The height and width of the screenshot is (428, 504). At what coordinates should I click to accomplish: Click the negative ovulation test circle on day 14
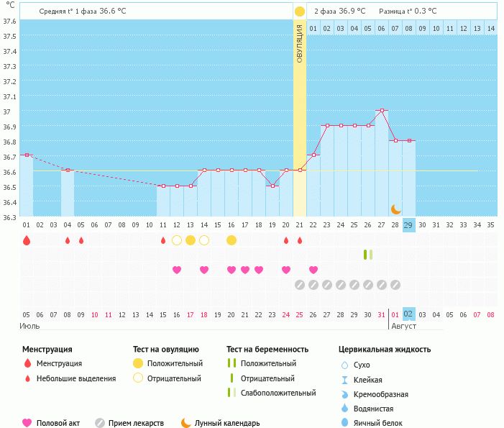(x=203, y=240)
